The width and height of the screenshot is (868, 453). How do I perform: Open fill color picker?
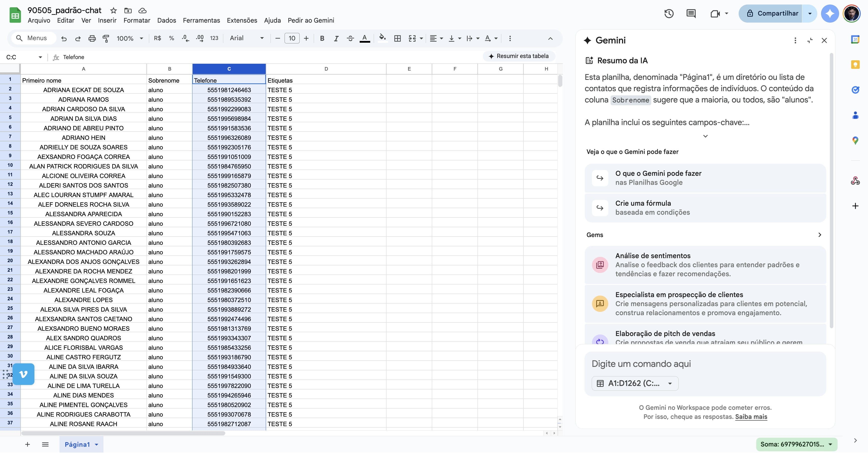[x=382, y=38]
